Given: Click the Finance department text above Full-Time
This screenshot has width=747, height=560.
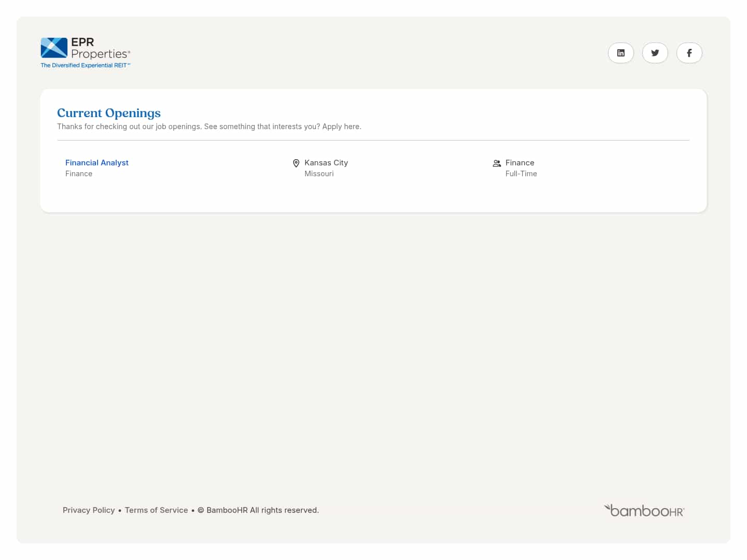Looking at the screenshot, I should [520, 163].
